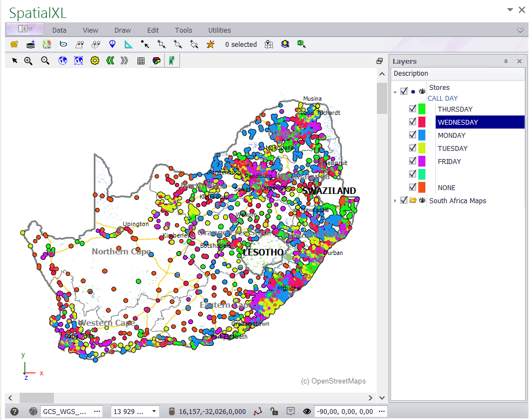Screen dimensions: 529x420
Task: Click the measure triangle ruler icon
Action: tap(129, 45)
